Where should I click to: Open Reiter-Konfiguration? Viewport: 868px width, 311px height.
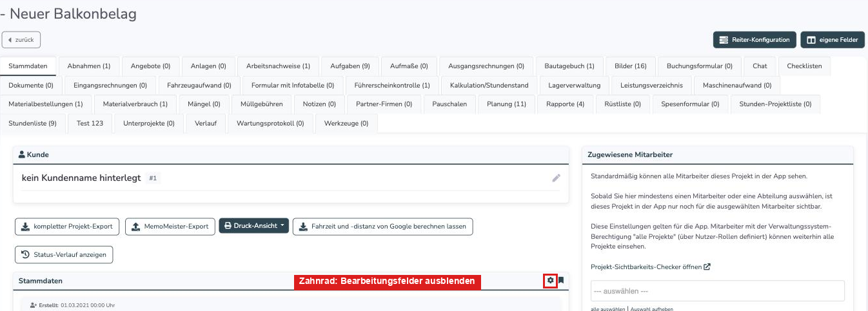(755, 39)
